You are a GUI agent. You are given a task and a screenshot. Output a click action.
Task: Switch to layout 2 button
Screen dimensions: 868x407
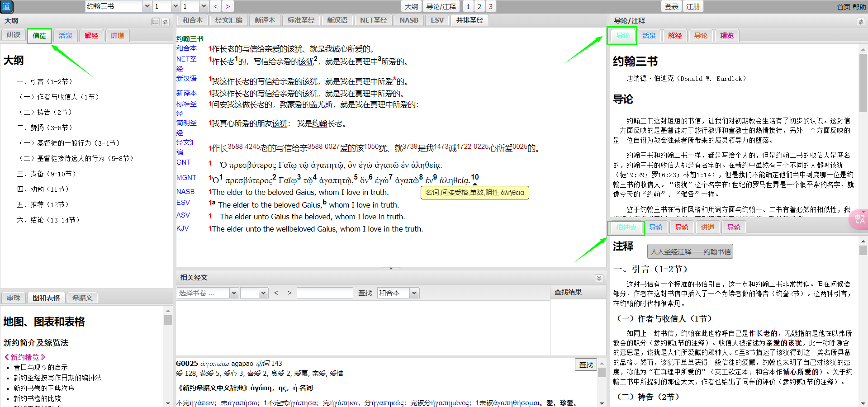(479, 6)
